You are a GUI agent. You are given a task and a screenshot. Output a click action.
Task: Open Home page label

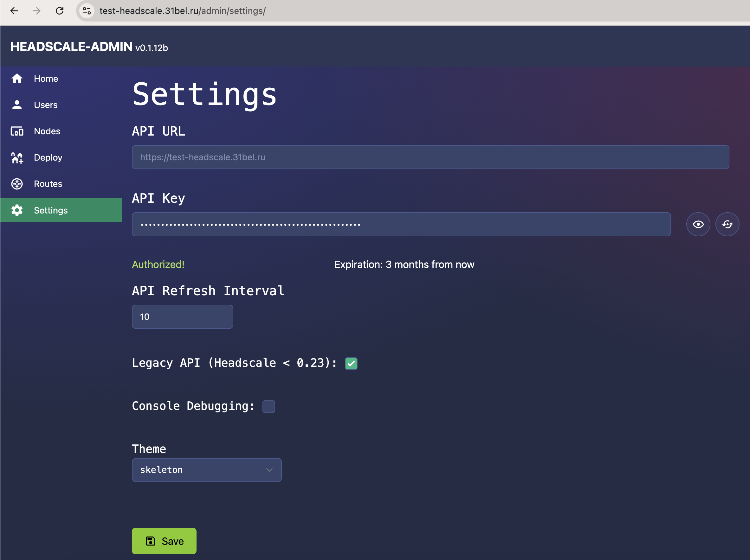(x=46, y=79)
